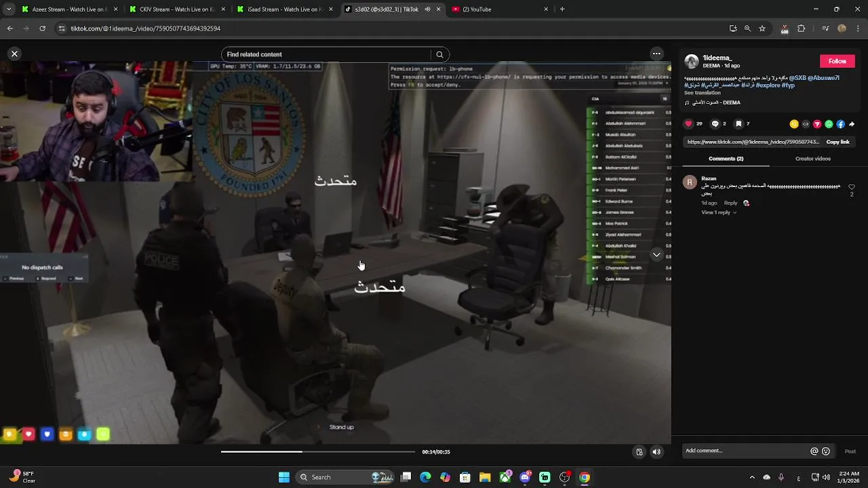Image resolution: width=868 pixels, height=488 pixels.
Task: Follow the 1ideema_ account
Action: pyautogui.click(x=837, y=61)
